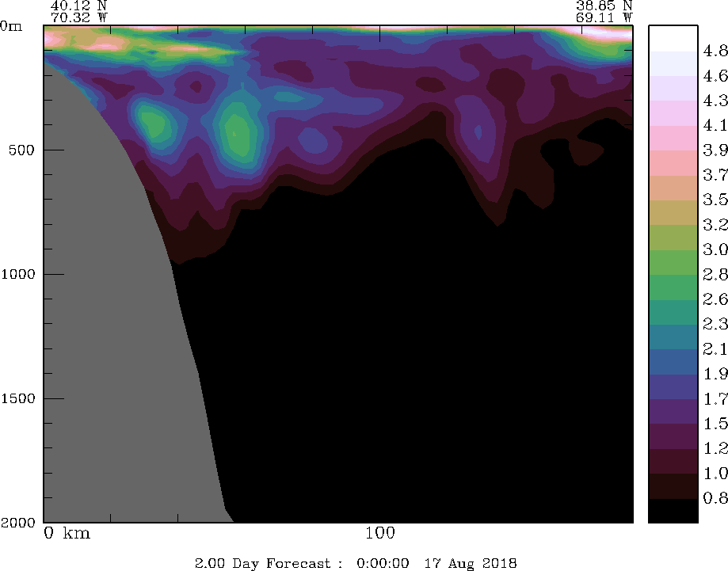This screenshot has height=571, width=728.
Task: Click the 4.6 colorbar value
Action: pyautogui.click(x=715, y=76)
